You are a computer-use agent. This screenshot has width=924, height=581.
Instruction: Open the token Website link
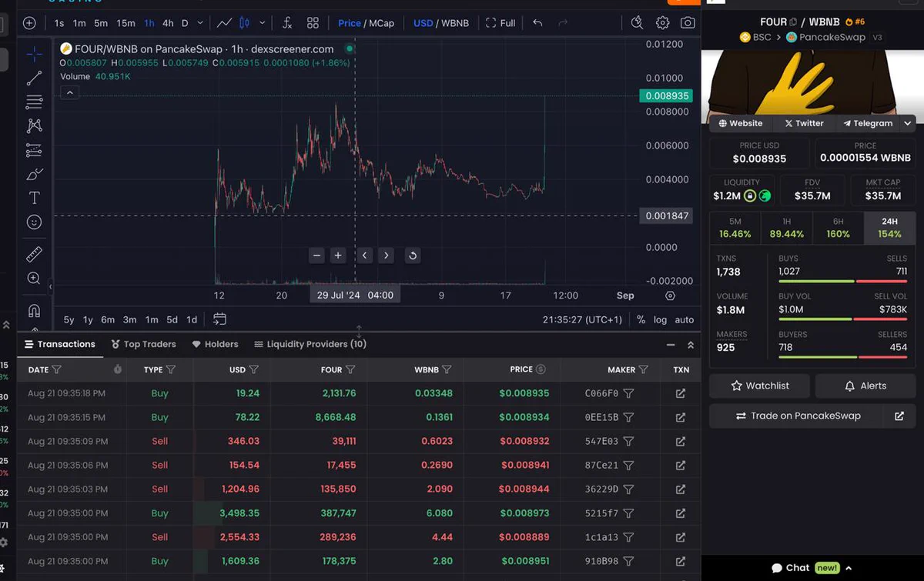coord(741,123)
